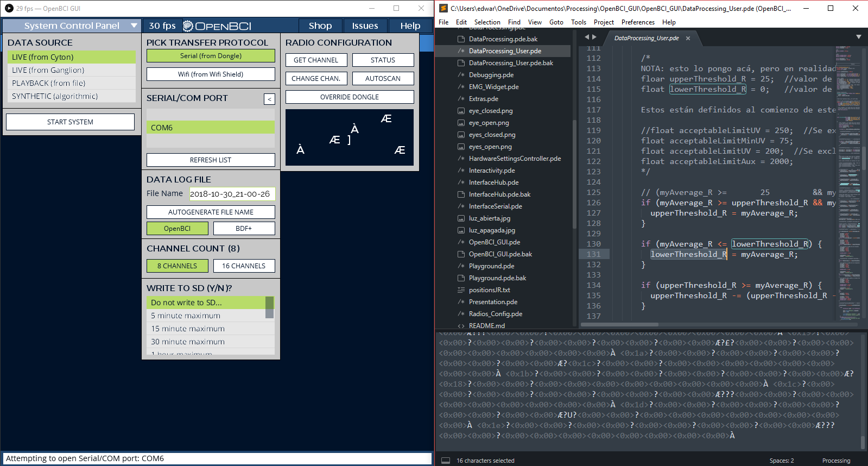Select LIVE (from Cyton) data source
The height and width of the screenshot is (466, 868).
[71, 57]
